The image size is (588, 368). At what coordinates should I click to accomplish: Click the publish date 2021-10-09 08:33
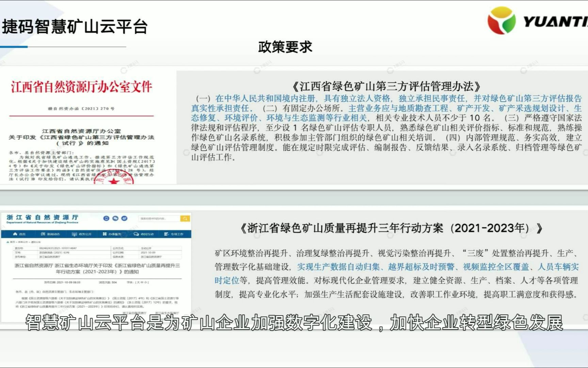coord(62,282)
